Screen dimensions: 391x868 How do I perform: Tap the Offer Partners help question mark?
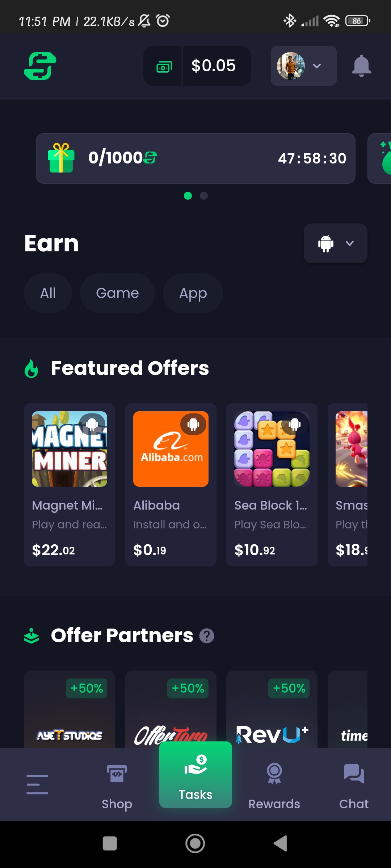coord(207,636)
